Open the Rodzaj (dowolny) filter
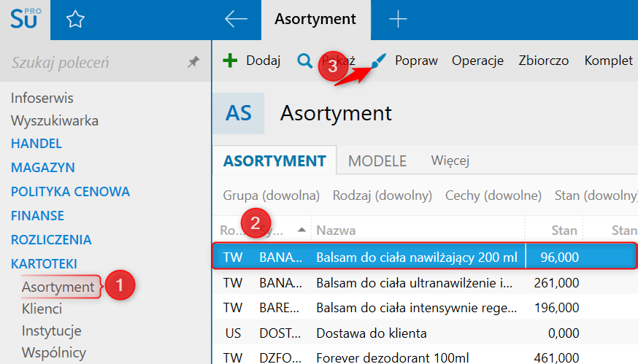The image size is (638, 364). [x=382, y=195]
